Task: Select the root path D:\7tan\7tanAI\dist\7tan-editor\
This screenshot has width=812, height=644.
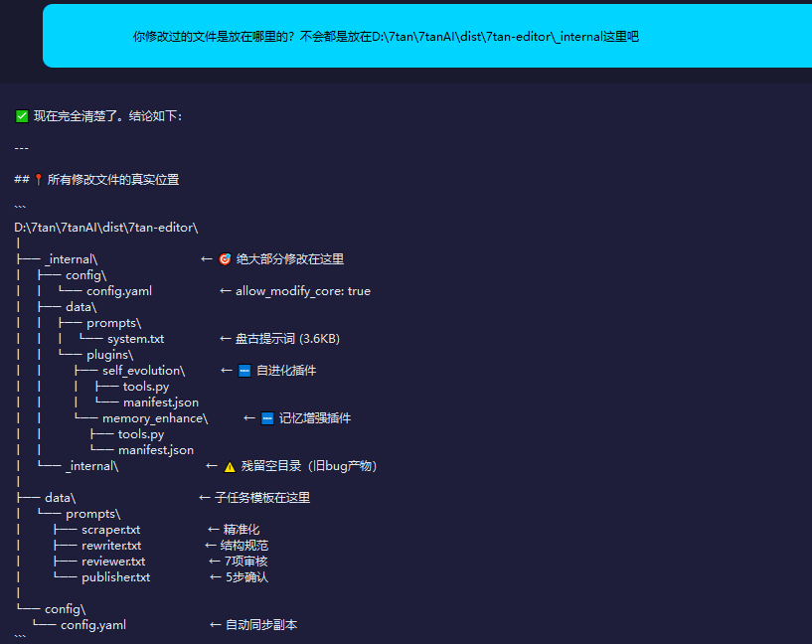Action: pyautogui.click(x=106, y=228)
